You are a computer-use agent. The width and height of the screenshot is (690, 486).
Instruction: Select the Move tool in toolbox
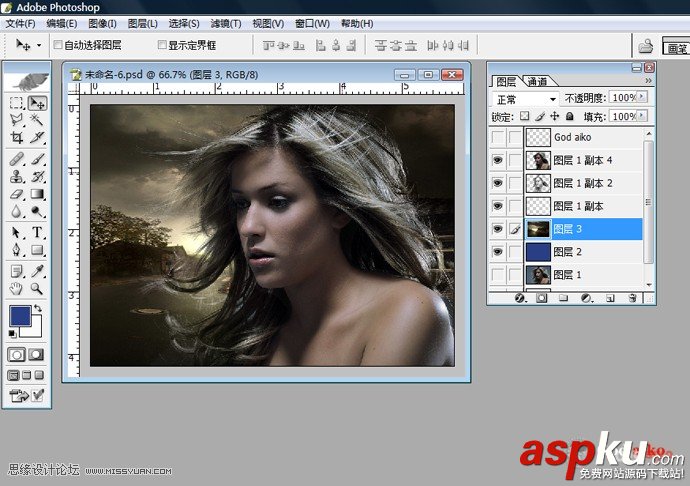37,103
